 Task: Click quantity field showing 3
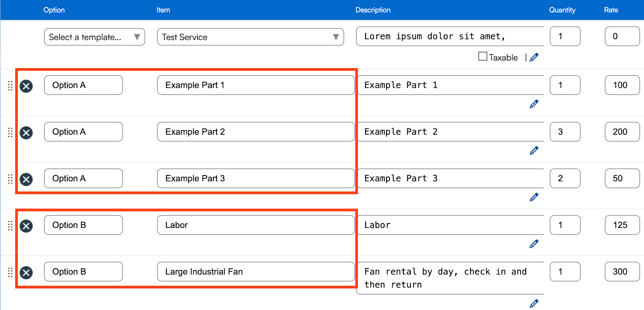tap(565, 131)
